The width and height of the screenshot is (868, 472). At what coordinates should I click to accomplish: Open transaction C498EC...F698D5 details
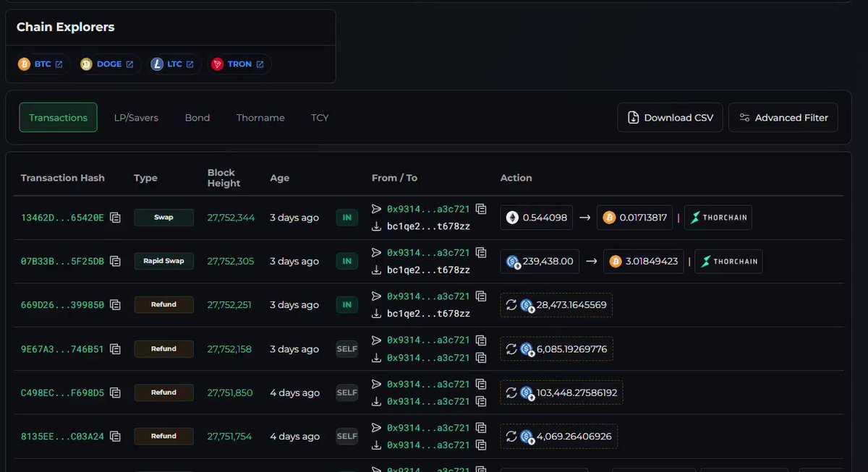tap(62, 393)
